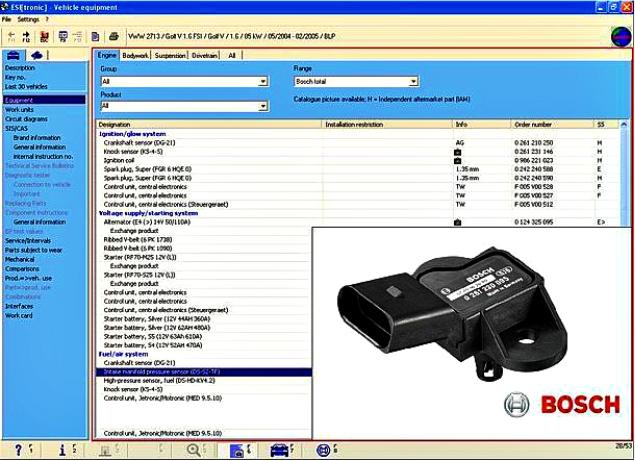
Task: Click the question mark help icon F1
Action: click(x=18, y=450)
